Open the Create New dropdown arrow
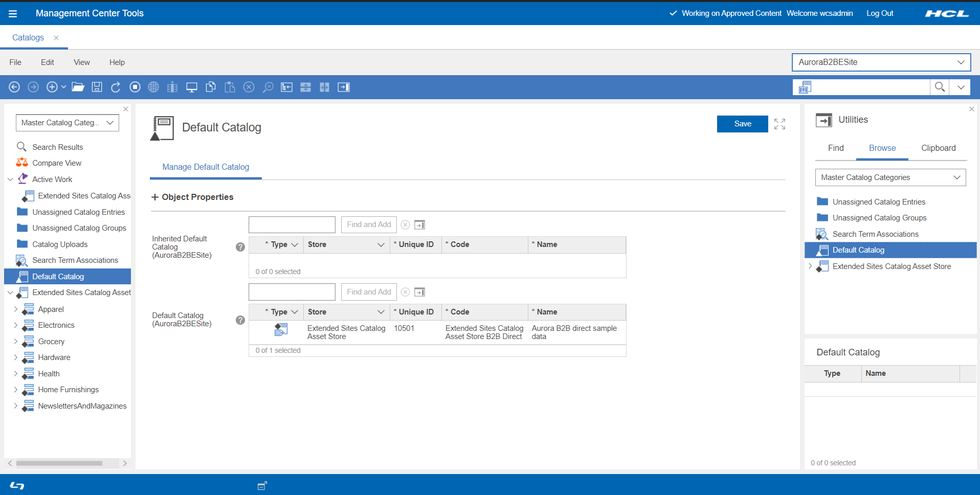This screenshot has height=495, width=980. [63, 87]
